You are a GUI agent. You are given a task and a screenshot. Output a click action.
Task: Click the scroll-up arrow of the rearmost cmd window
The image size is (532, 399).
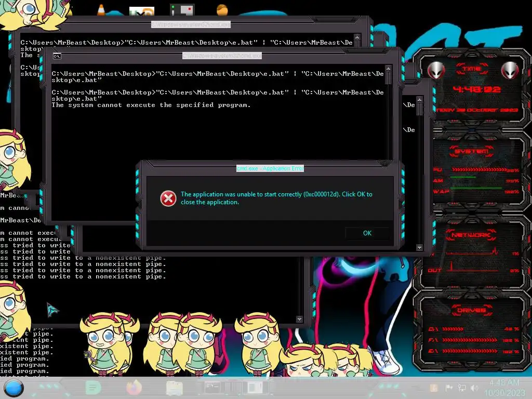click(x=357, y=37)
